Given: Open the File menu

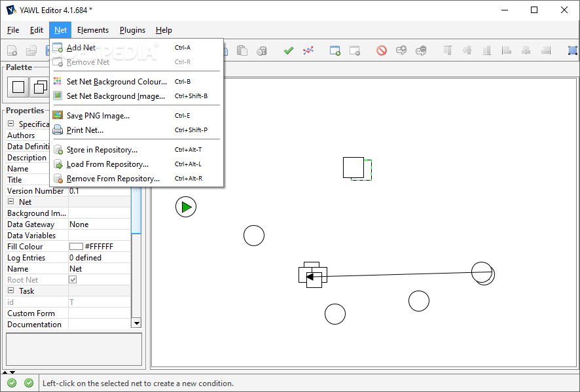Looking at the screenshot, I should point(13,30).
